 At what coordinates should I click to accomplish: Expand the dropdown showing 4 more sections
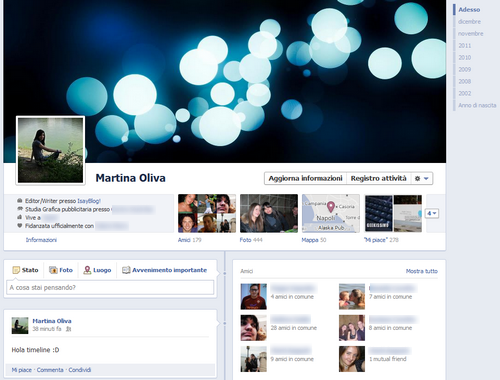click(432, 213)
